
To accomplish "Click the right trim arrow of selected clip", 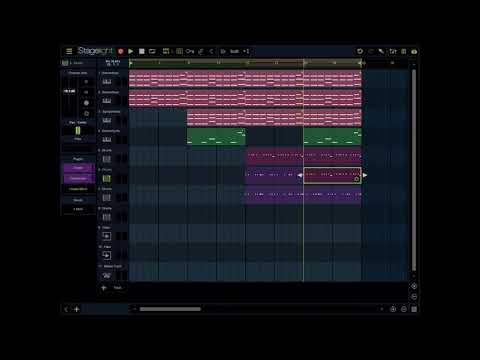I will [365, 175].
